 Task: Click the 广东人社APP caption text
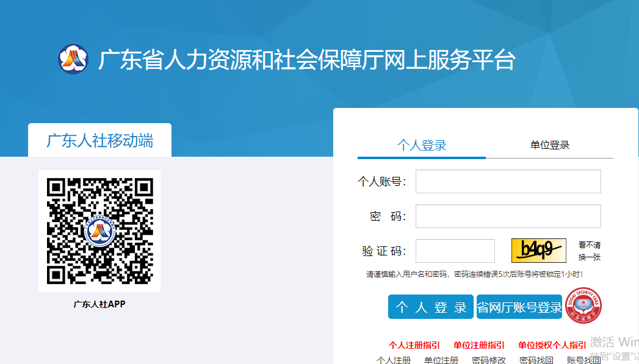[x=99, y=304]
